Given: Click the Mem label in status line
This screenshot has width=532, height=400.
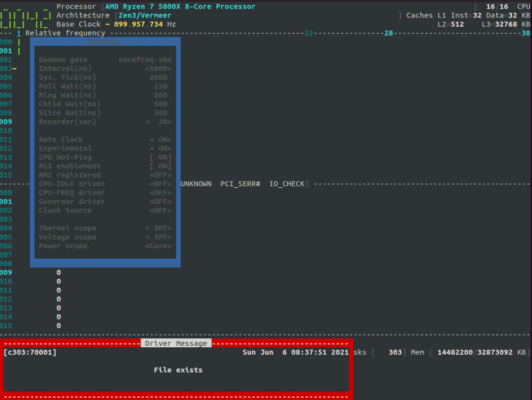Looking at the screenshot, I should pos(417,352).
